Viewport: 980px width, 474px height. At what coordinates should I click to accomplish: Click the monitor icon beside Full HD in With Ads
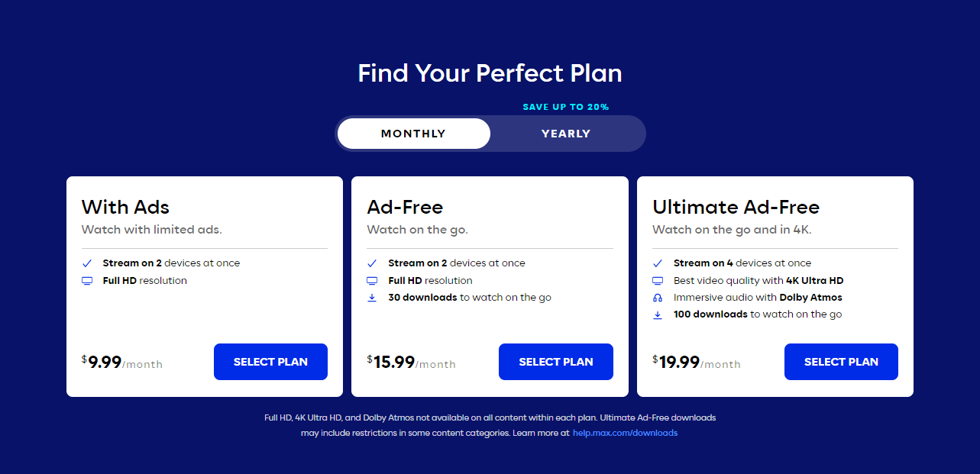coord(87,281)
